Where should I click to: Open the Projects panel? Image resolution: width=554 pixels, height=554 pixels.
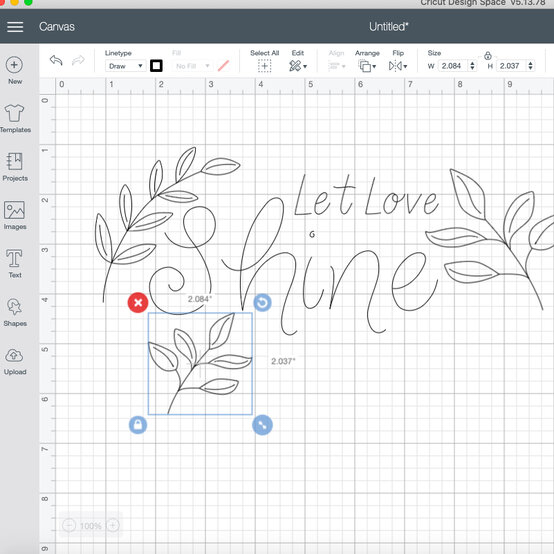[x=15, y=167]
